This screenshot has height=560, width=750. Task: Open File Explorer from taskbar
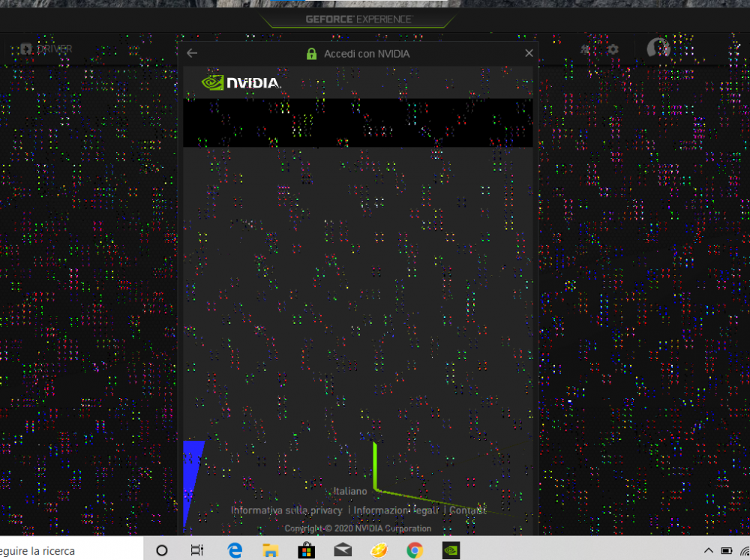(x=270, y=550)
